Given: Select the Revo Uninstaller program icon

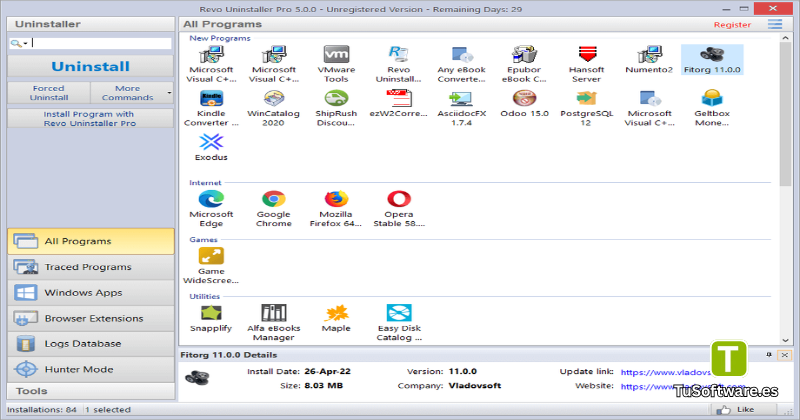Looking at the screenshot, I should pos(398,54).
